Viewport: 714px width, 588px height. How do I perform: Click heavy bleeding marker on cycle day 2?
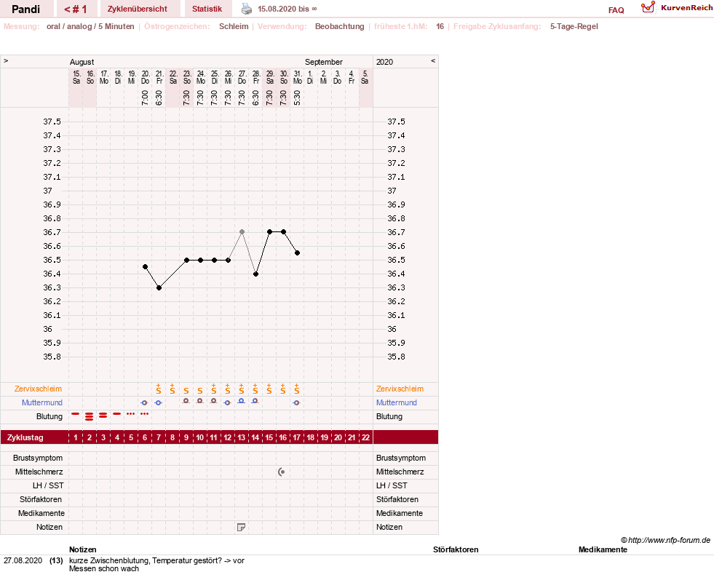90,416
